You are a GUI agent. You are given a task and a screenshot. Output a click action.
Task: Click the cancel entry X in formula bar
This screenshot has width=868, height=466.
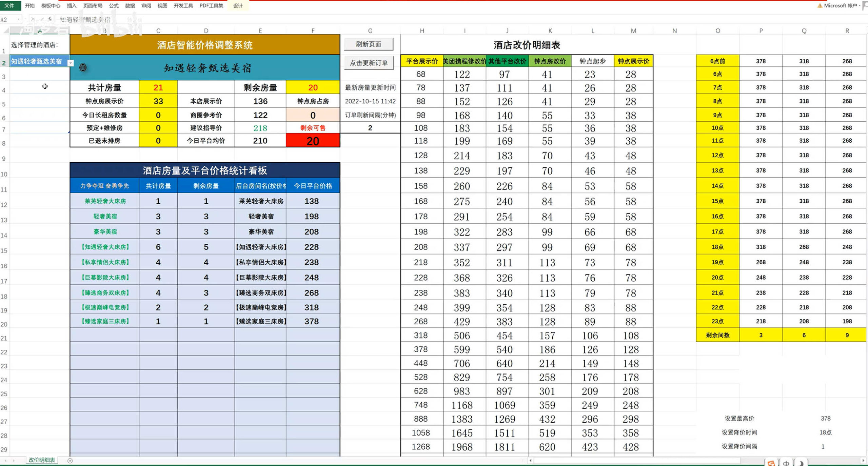point(33,19)
